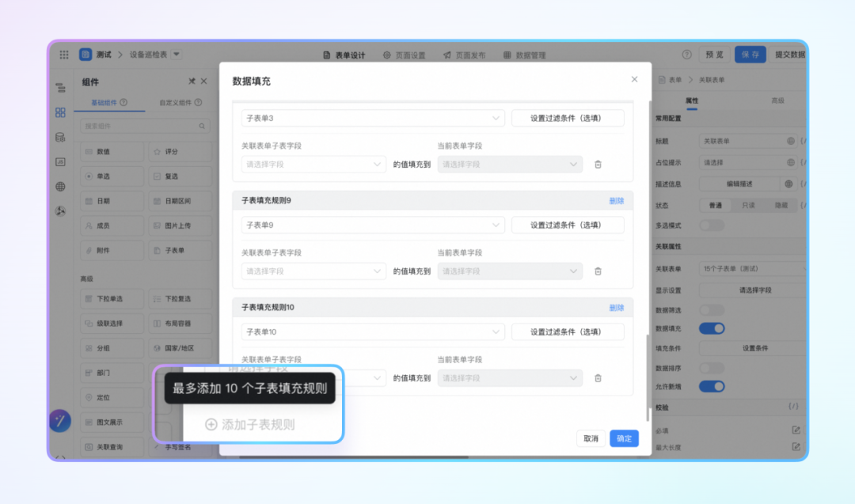The width and height of the screenshot is (855, 504).
Task: Click the help question mark icon beside 预览
Action: [686, 55]
